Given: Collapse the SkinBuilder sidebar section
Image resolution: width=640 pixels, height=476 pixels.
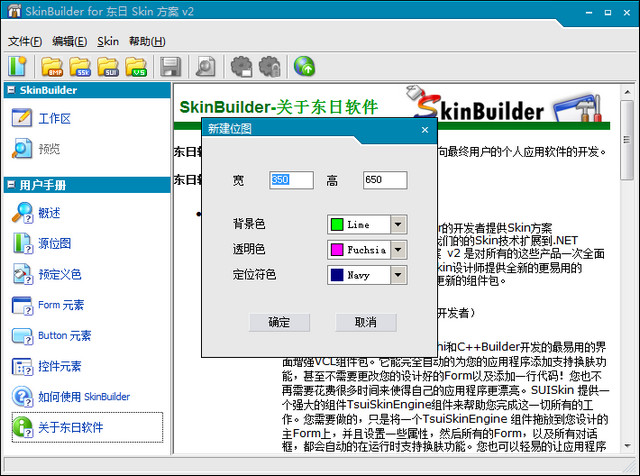Looking at the screenshot, I should [x=10, y=90].
